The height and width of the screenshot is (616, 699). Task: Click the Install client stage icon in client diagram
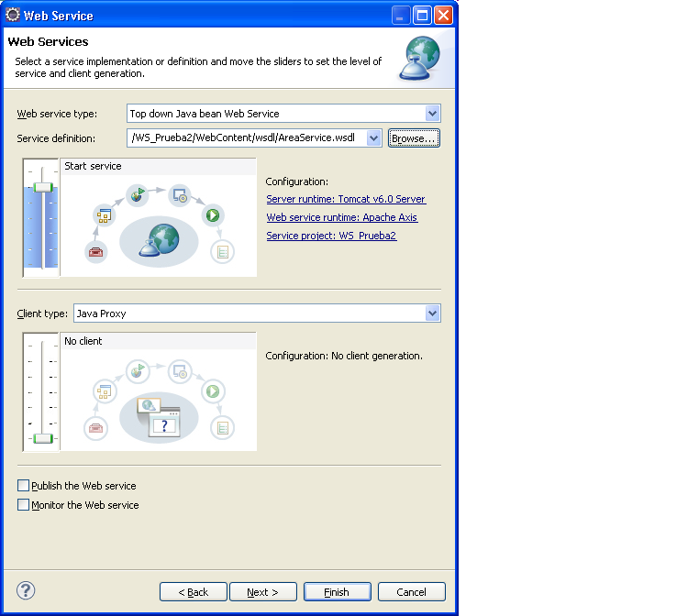180,371
